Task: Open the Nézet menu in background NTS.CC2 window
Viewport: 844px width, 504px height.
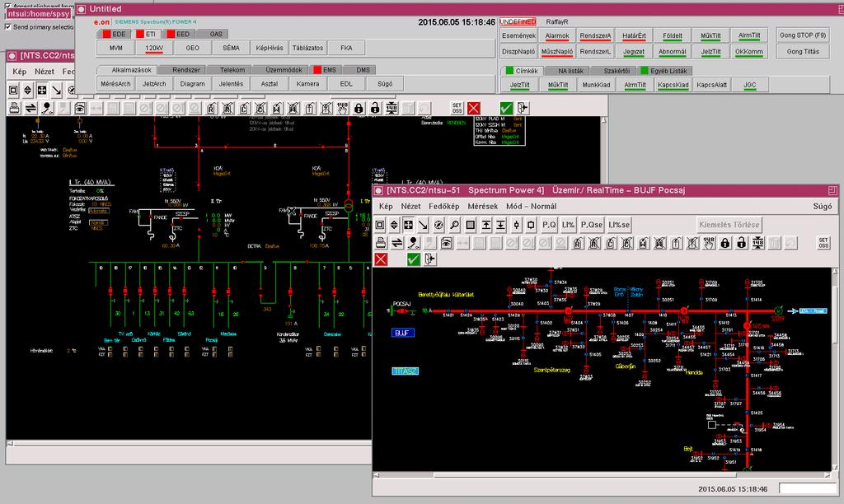Action: click(x=45, y=71)
